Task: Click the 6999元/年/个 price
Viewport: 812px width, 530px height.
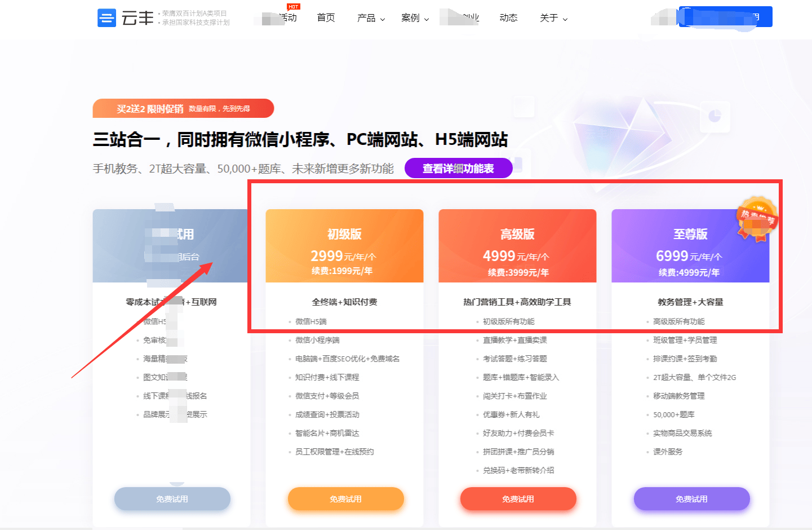Action: point(689,256)
